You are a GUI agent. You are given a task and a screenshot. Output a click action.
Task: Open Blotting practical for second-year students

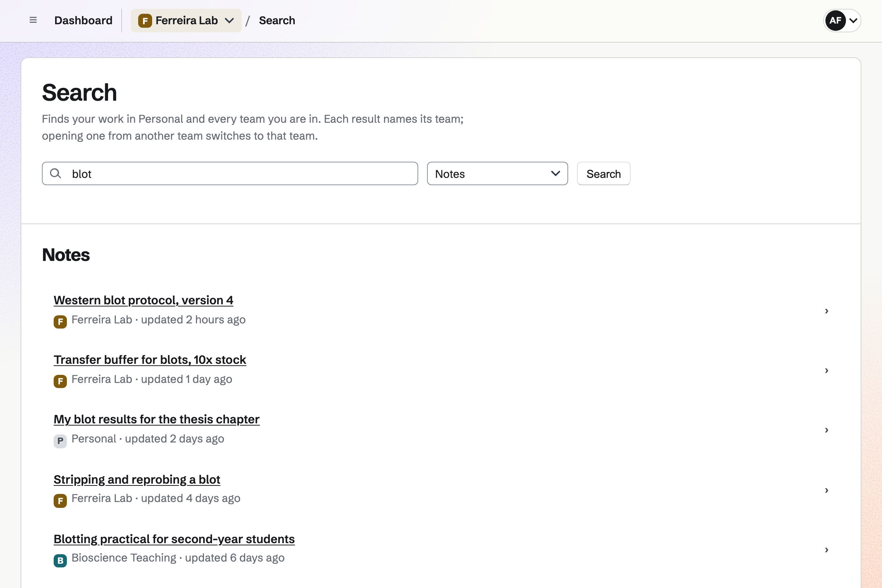tap(174, 539)
